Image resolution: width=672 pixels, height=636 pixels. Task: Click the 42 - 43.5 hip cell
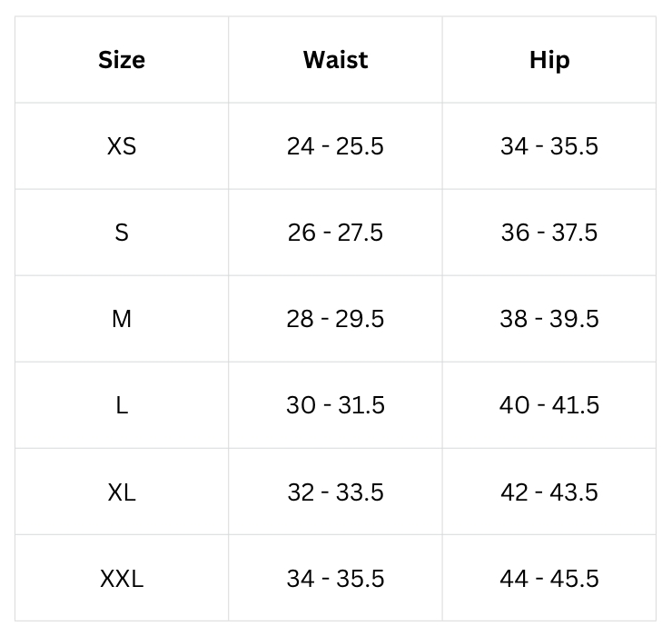coord(549,492)
